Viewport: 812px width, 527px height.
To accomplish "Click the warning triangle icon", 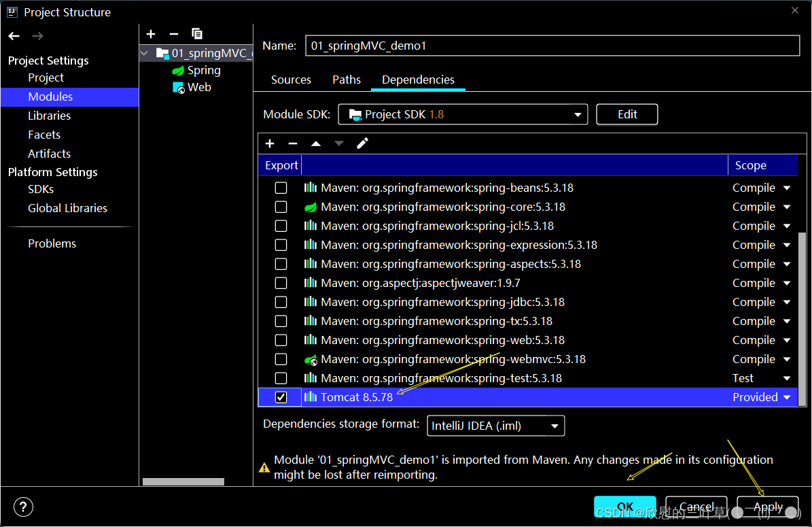I will [x=264, y=467].
